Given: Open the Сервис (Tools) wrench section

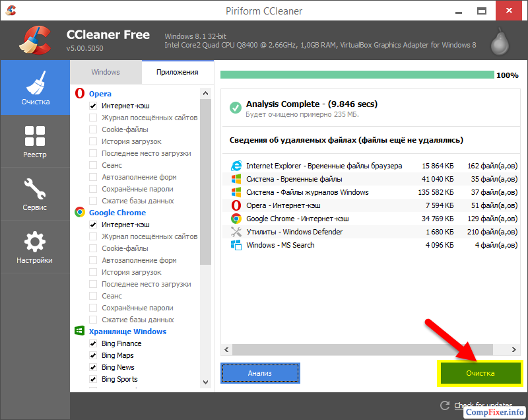Looking at the screenshot, I should (x=35, y=194).
